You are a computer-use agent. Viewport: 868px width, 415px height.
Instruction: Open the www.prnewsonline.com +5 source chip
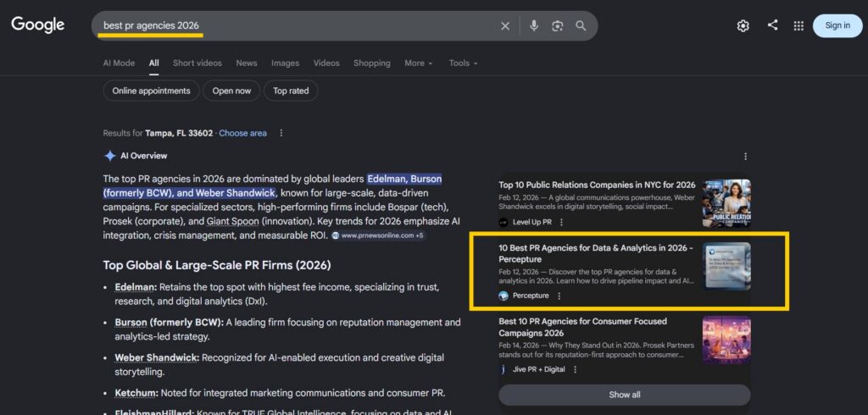[x=378, y=235]
